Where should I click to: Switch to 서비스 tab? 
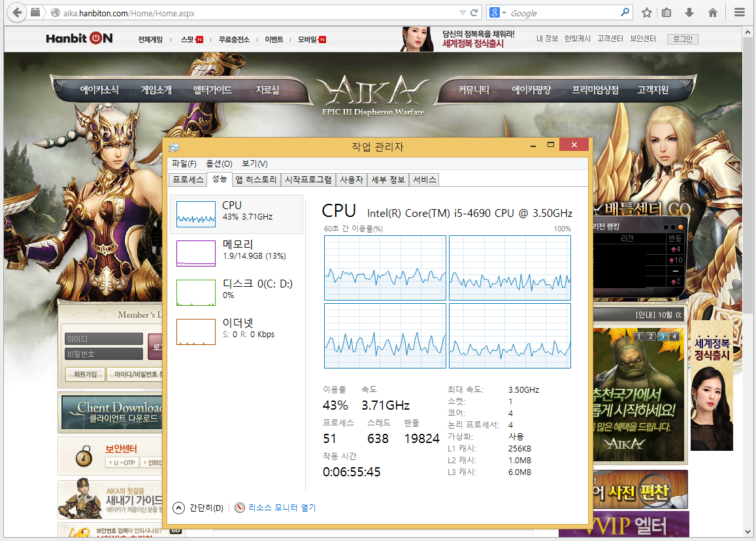pyautogui.click(x=424, y=180)
